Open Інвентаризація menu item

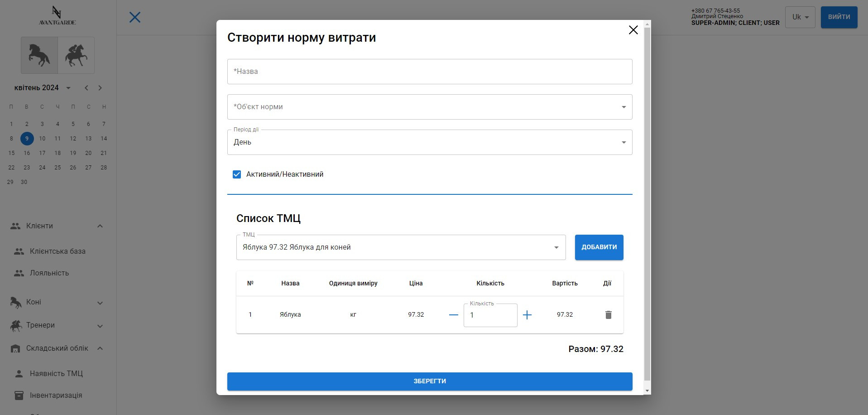(x=56, y=396)
